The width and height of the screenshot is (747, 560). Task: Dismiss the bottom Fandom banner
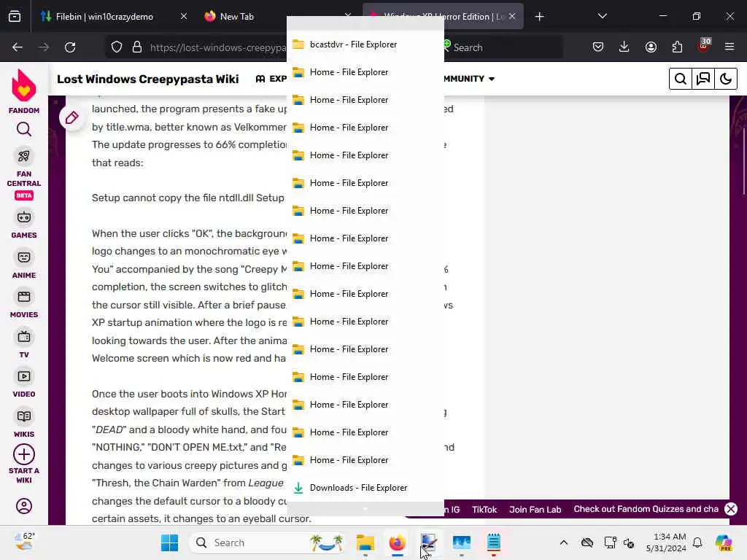click(730, 509)
